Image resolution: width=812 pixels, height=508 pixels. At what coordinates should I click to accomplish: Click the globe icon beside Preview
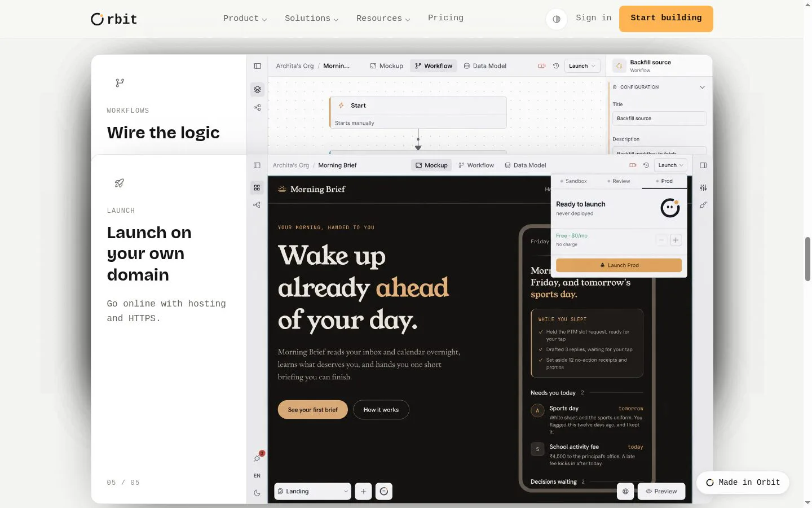tap(625, 492)
